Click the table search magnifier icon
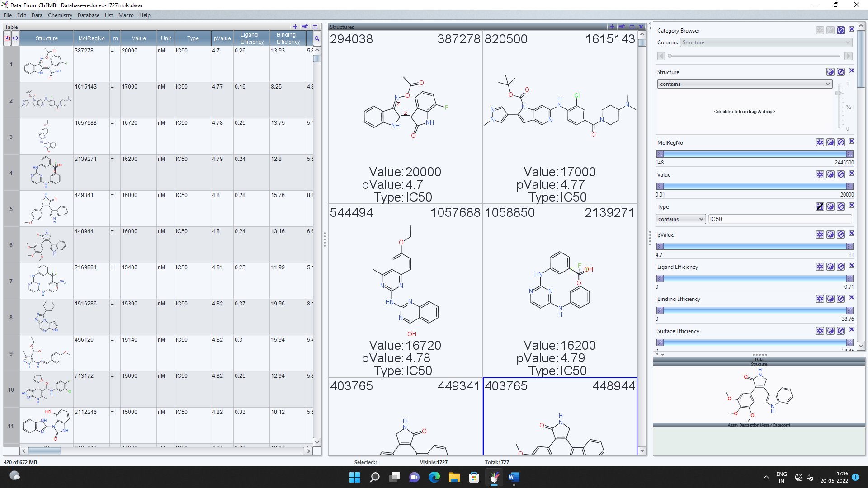The width and height of the screenshot is (868, 488). (x=317, y=38)
